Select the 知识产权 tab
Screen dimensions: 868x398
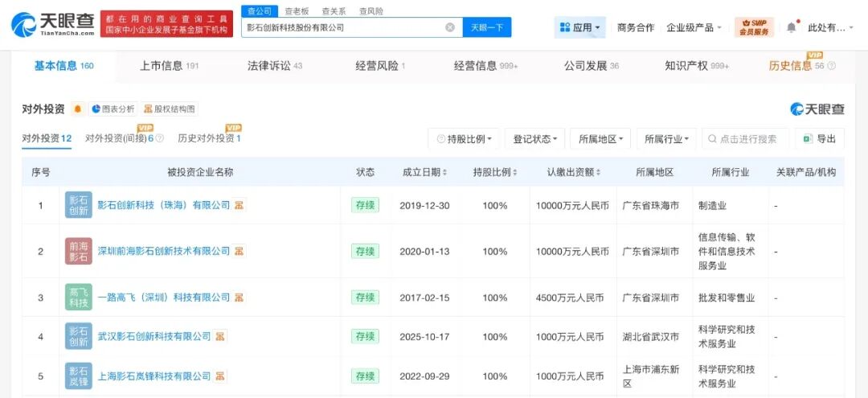(x=697, y=66)
